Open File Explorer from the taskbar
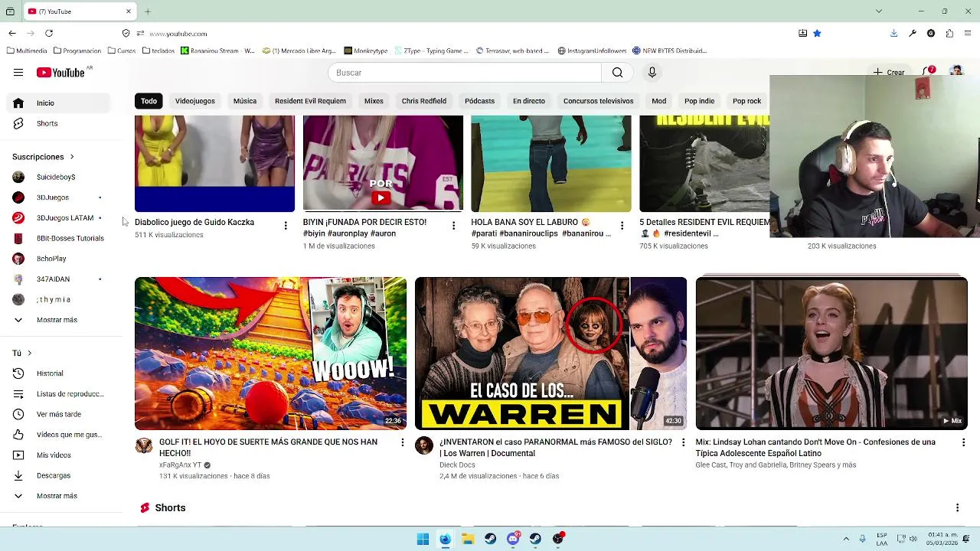This screenshot has width=980, height=551. click(x=468, y=539)
